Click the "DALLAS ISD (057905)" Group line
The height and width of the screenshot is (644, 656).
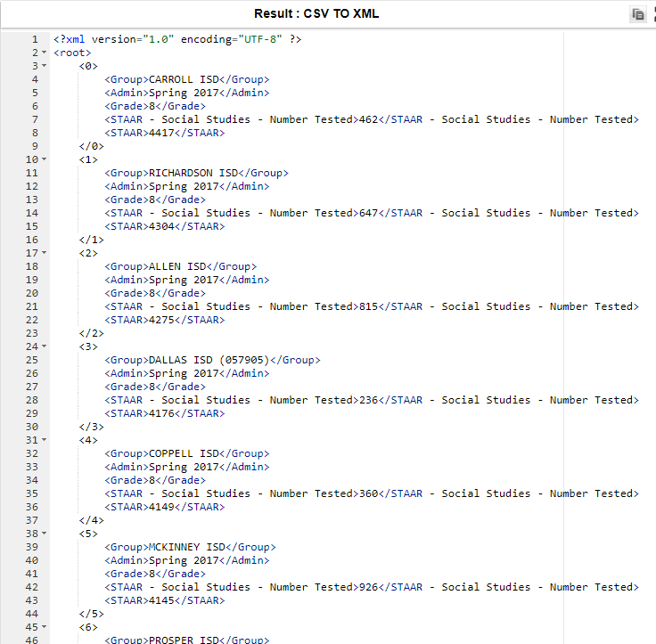click(212, 360)
